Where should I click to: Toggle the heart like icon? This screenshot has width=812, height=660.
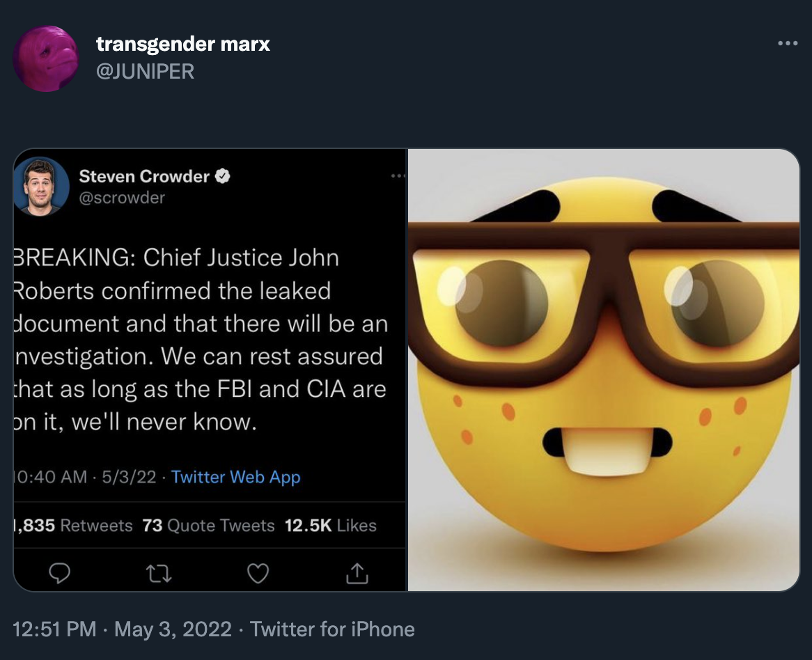click(x=258, y=573)
